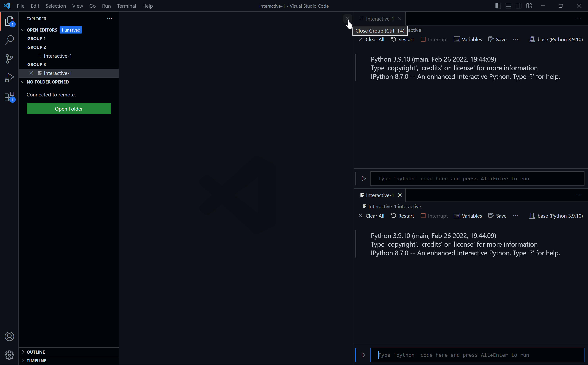Image resolution: width=588 pixels, height=365 pixels.
Task: Open the Terminal menu
Action: click(x=126, y=6)
